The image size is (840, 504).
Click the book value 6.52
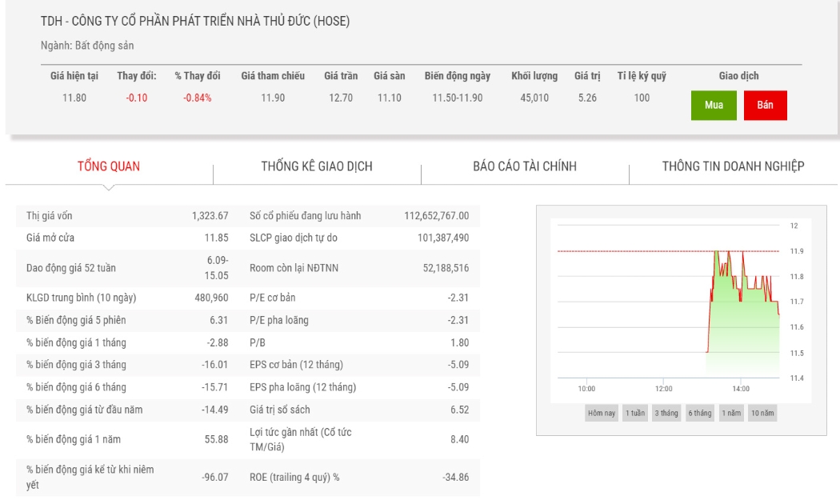(460, 410)
